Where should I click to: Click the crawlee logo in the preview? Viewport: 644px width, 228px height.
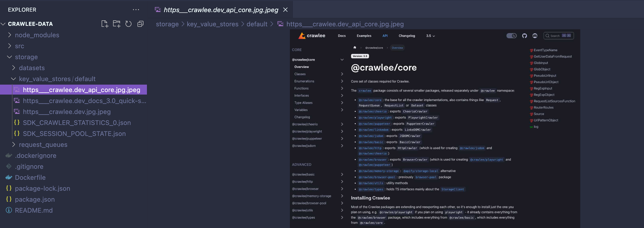[312, 36]
